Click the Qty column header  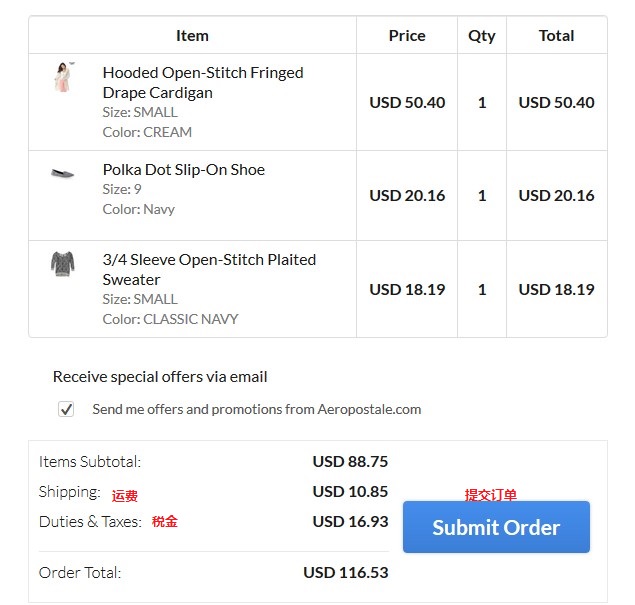click(x=482, y=36)
